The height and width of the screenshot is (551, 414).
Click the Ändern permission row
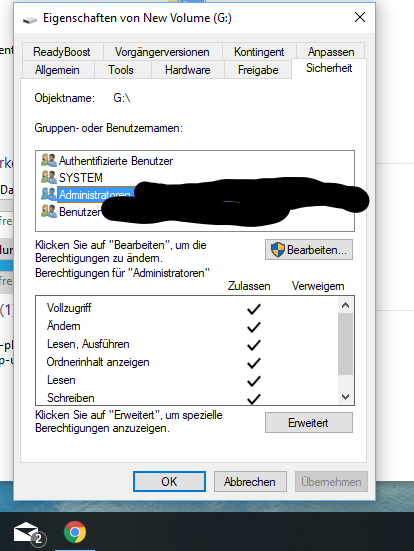(x=187, y=326)
